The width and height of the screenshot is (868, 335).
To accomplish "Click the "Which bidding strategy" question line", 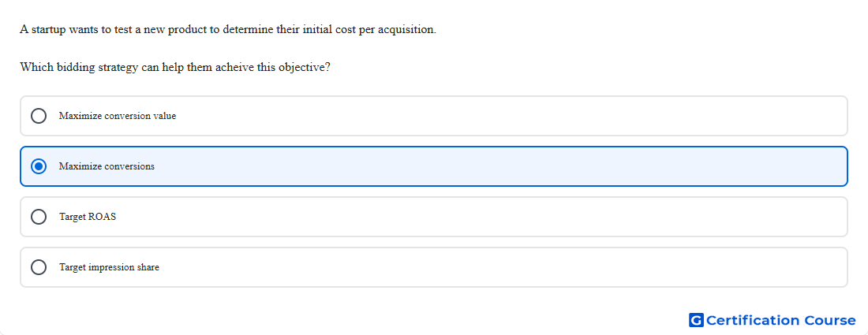I will click(x=175, y=68).
